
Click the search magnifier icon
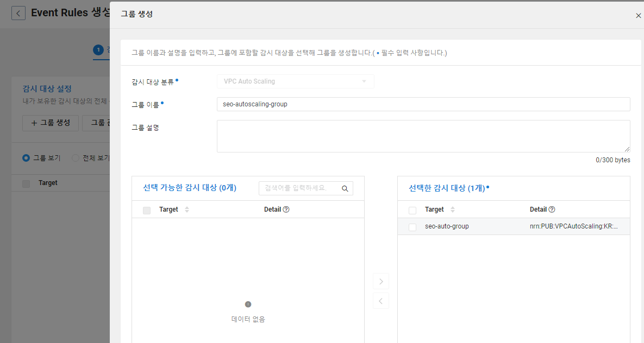coord(345,188)
